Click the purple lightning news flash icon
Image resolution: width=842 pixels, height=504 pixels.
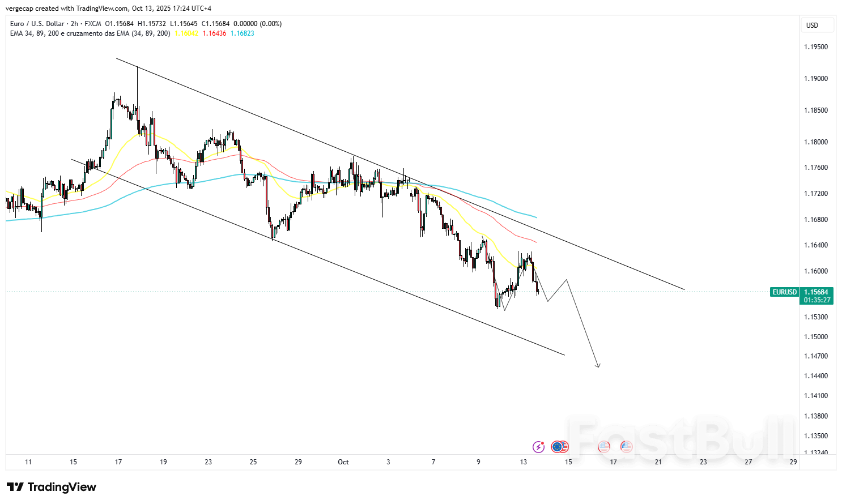(x=538, y=447)
